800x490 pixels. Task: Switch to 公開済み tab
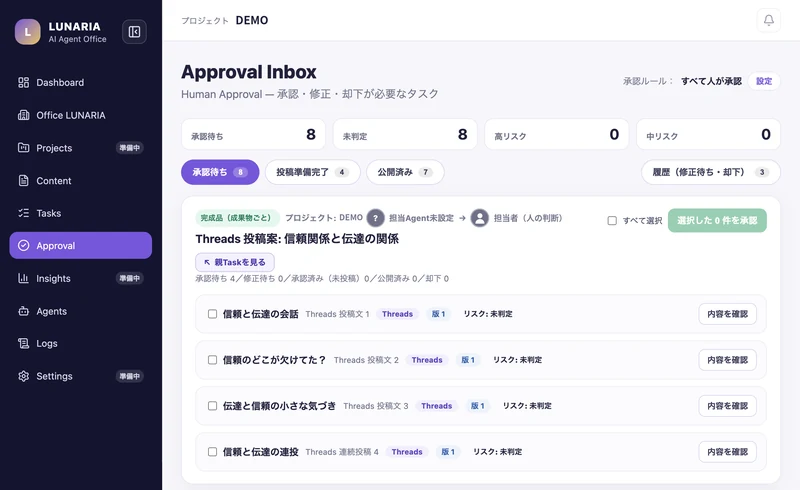pyautogui.click(x=405, y=172)
